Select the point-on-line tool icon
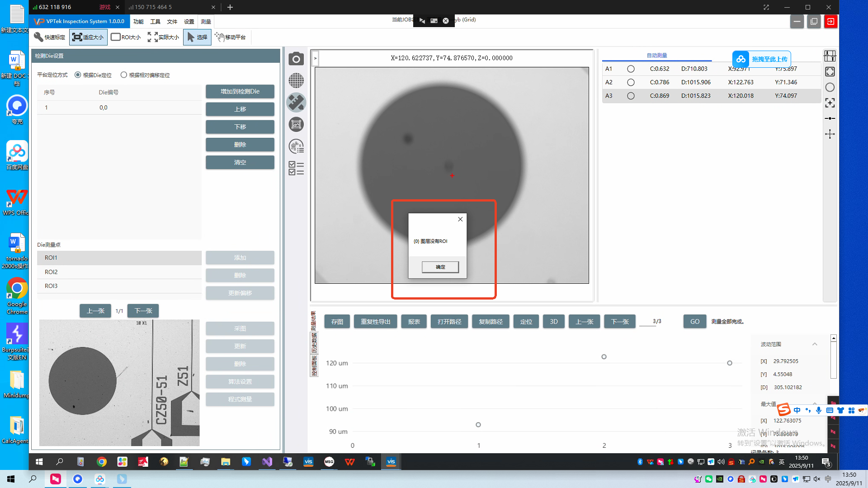 (830, 118)
